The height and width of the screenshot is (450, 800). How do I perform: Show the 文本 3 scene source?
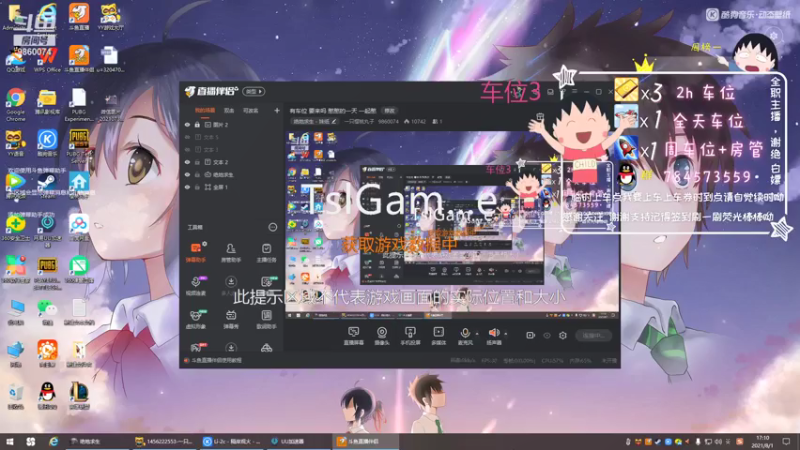(x=187, y=149)
